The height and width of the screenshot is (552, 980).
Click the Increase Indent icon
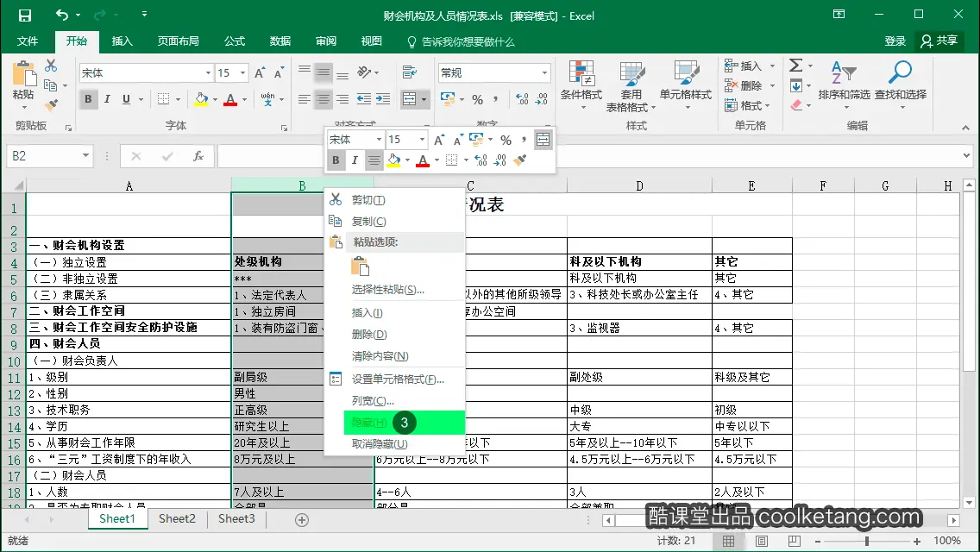tap(383, 99)
